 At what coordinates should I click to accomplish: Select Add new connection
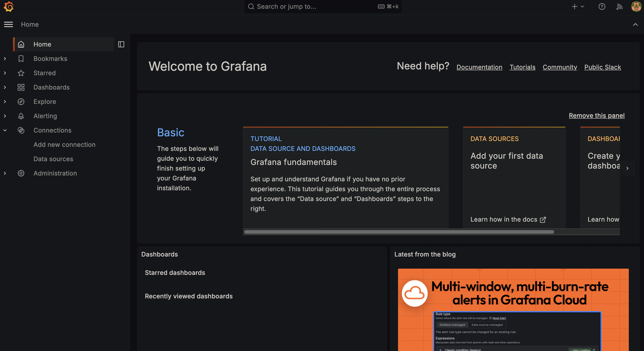pyautogui.click(x=64, y=144)
